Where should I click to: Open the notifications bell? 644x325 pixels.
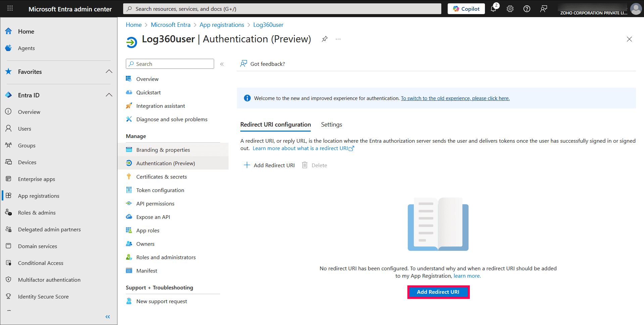(x=493, y=9)
